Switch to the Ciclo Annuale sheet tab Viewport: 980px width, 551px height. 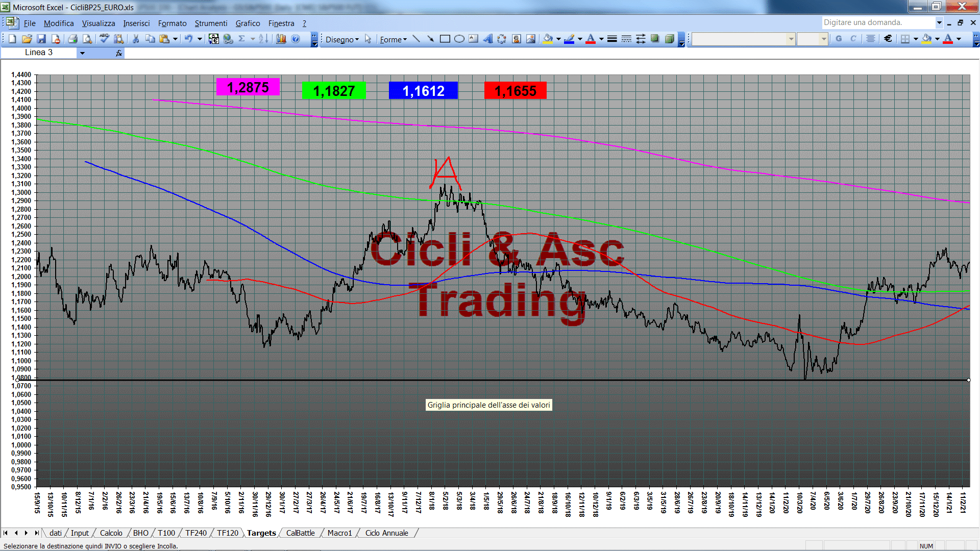point(386,533)
